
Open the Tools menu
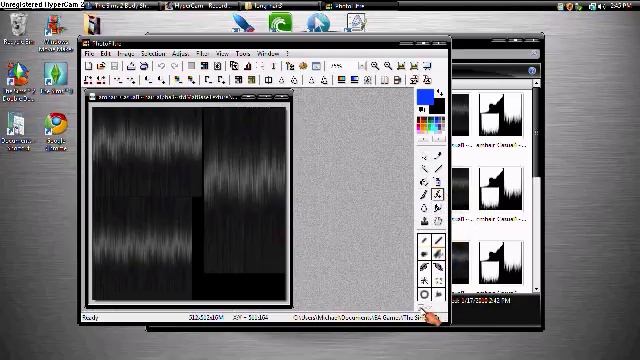(x=242, y=53)
